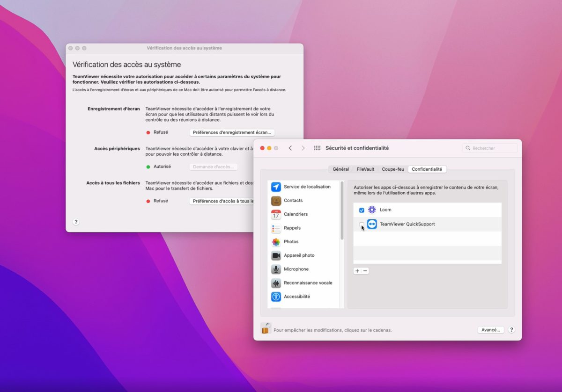This screenshot has height=392, width=562.
Task: Select the Microphone icon in sidebar
Action: (276, 269)
